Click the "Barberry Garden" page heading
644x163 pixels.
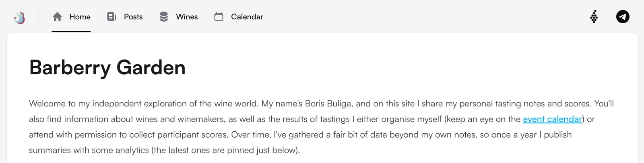click(107, 67)
